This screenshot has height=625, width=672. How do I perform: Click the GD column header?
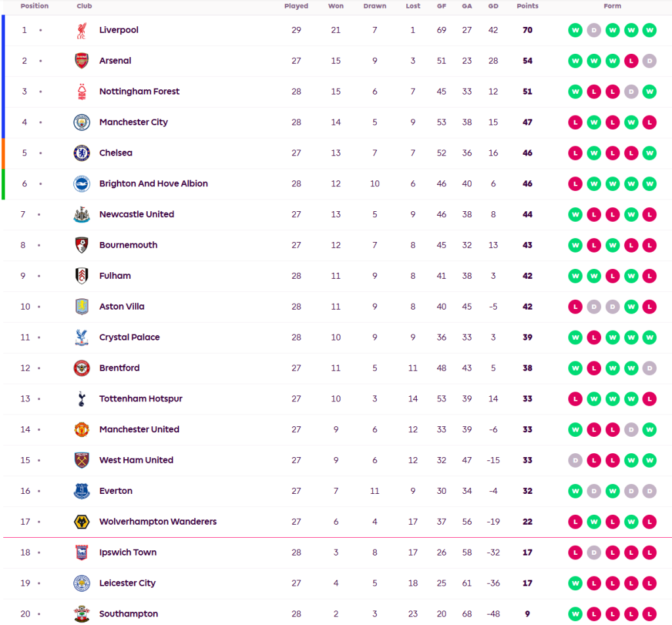[493, 6]
